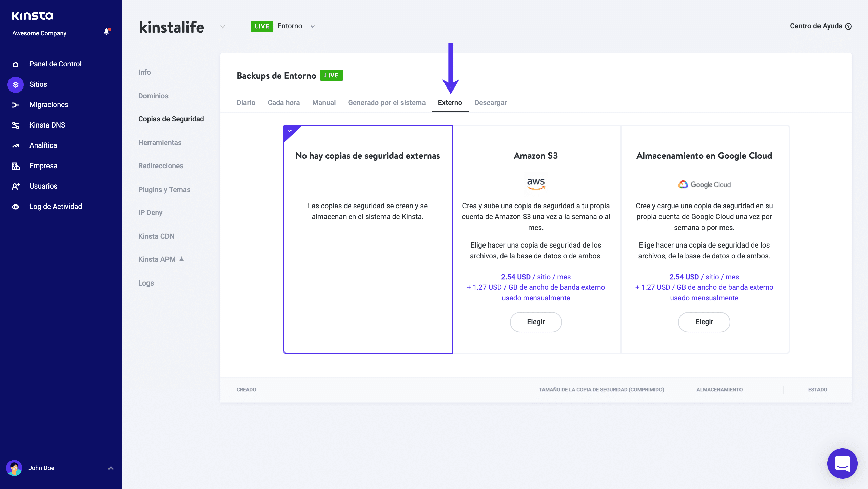This screenshot has height=489, width=868.
Task: Open Analítica via its chart icon
Action: click(16, 146)
